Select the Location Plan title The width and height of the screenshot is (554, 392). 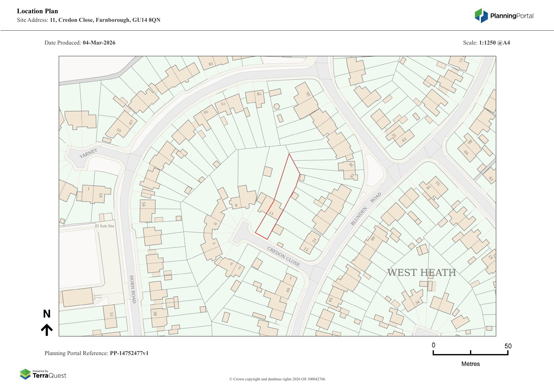pos(38,11)
